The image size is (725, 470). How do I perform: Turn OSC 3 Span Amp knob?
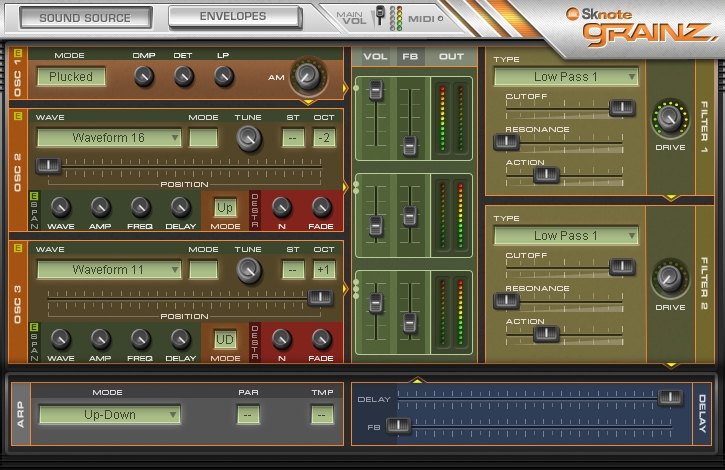pyautogui.click(x=100, y=340)
